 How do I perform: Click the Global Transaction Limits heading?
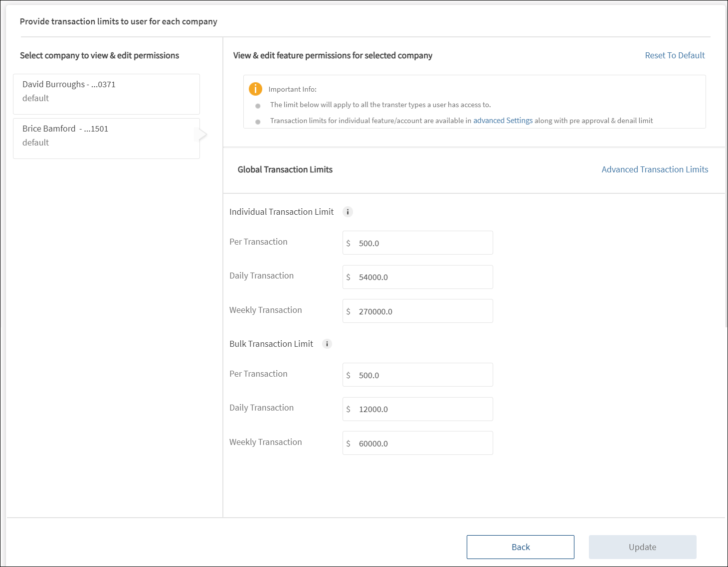(x=285, y=169)
